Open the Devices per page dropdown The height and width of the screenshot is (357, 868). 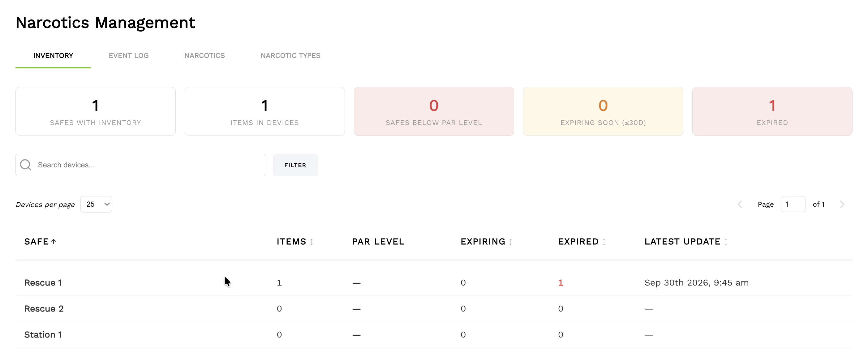(x=96, y=204)
